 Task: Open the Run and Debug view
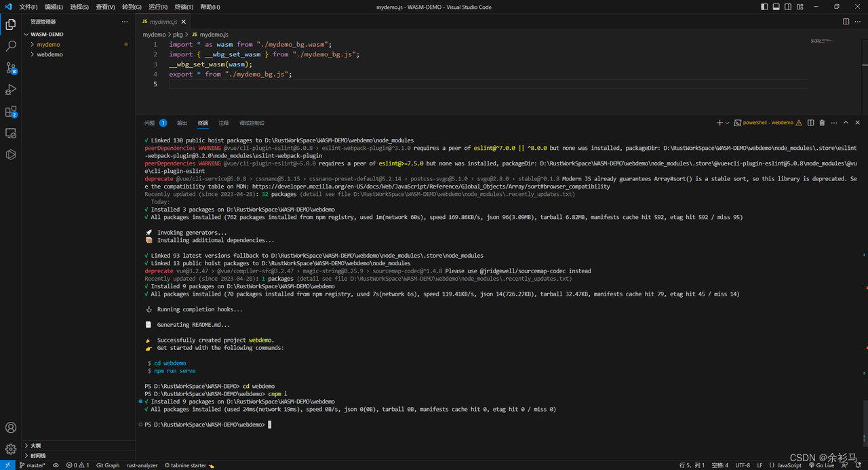pos(11,90)
